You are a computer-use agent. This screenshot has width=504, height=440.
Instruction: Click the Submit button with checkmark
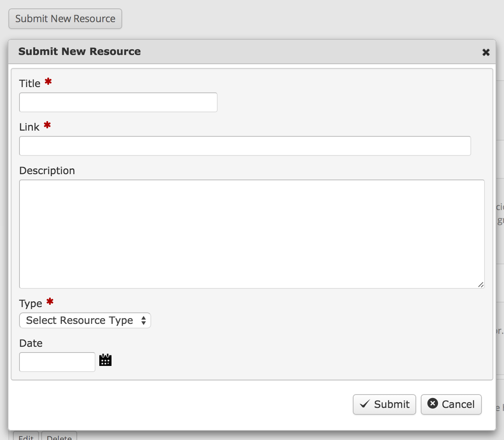pos(384,404)
